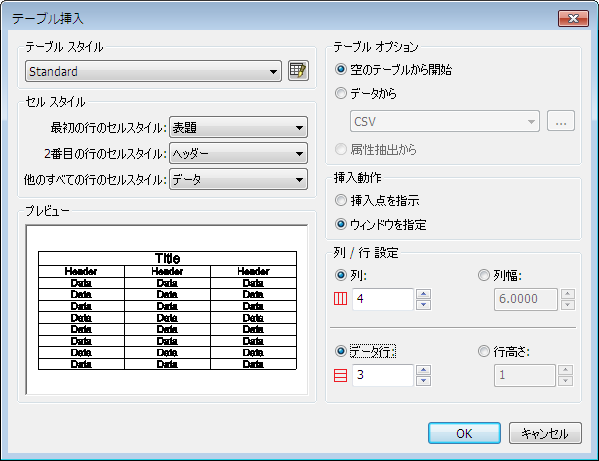Expand the 最初の行のセルスタイル dropdown (表題)
Viewport: 599px width, 461px height.
[238, 127]
